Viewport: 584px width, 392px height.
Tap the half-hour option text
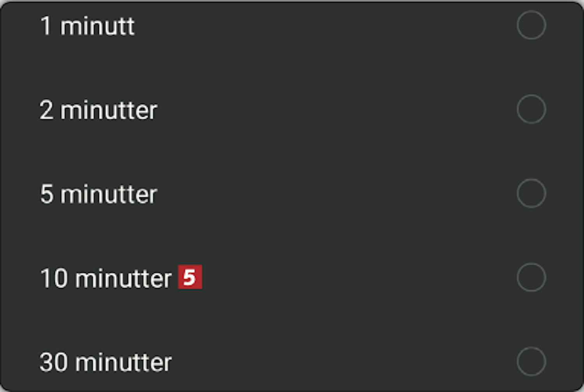106,362
